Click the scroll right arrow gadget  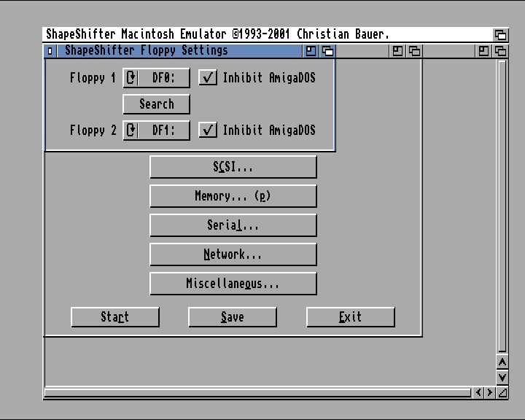tap(490, 392)
